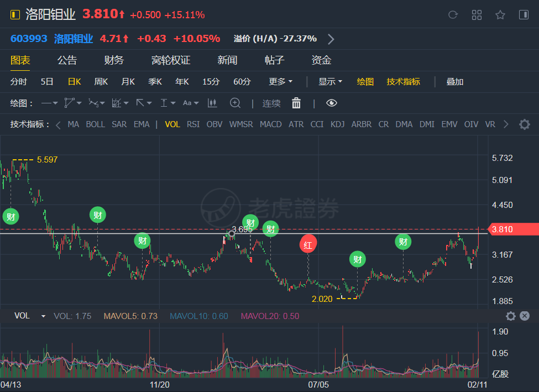Switch to the 图表 chart tab
Image resolution: width=539 pixels, height=392 pixels.
(20, 60)
